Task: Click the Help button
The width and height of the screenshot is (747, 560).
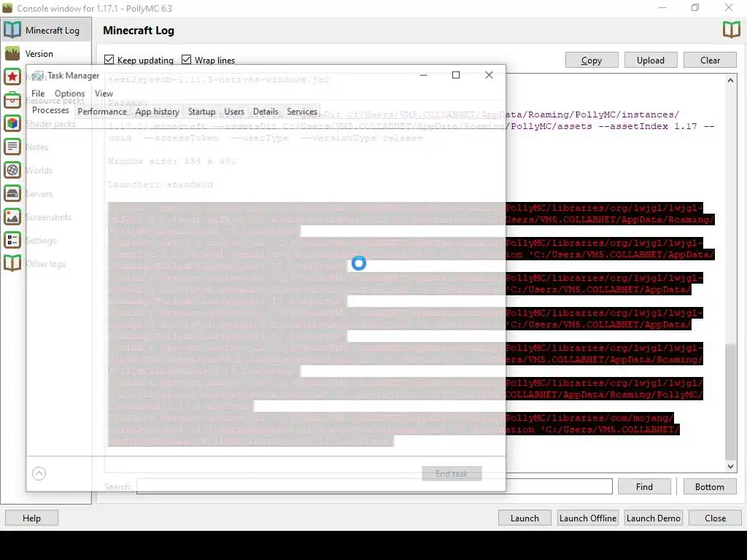Action: pyautogui.click(x=31, y=518)
